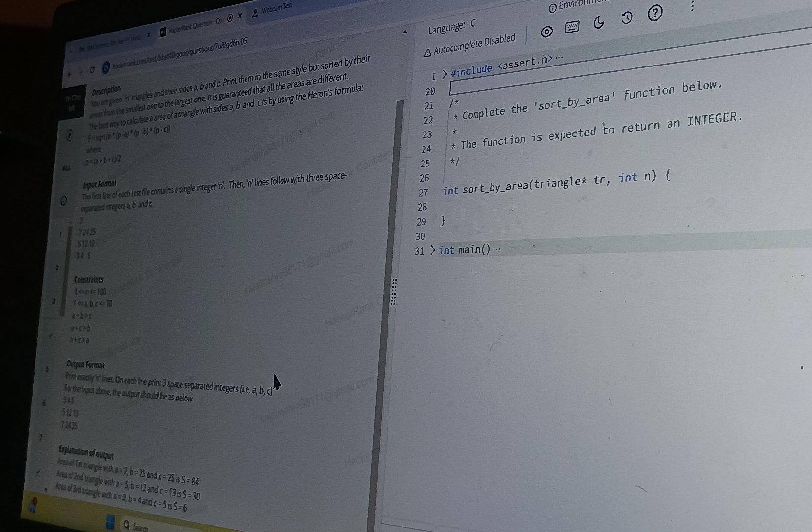Go to question 1 in the sidebar
Screen dimensions: 812x532
point(61,234)
